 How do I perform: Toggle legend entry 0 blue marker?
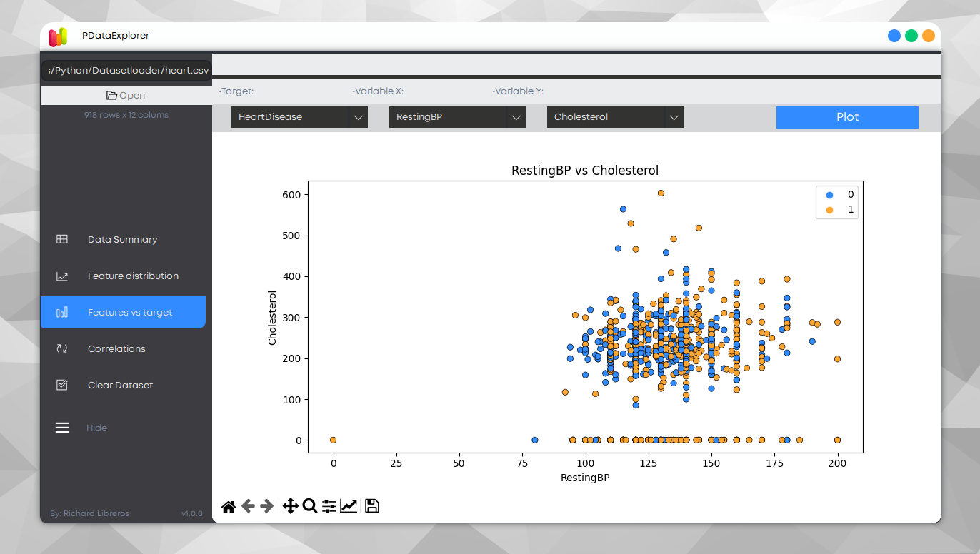point(831,194)
